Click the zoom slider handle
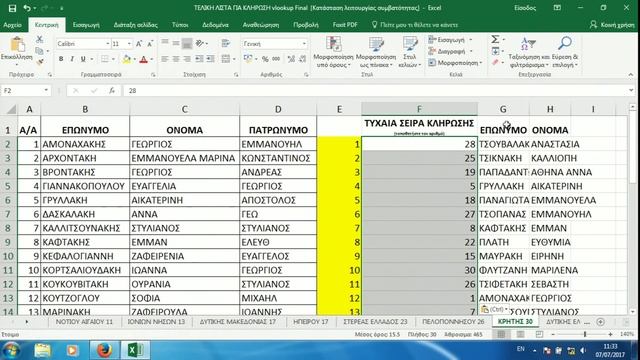 [x=585, y=334]
